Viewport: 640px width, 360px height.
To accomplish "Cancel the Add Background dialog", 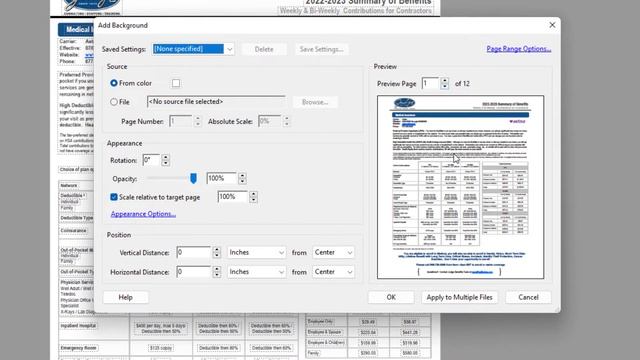I will pos(528,297).
